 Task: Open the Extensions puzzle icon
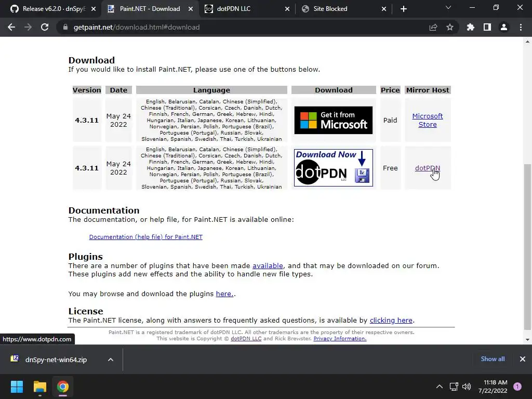[x=471, y=27]
